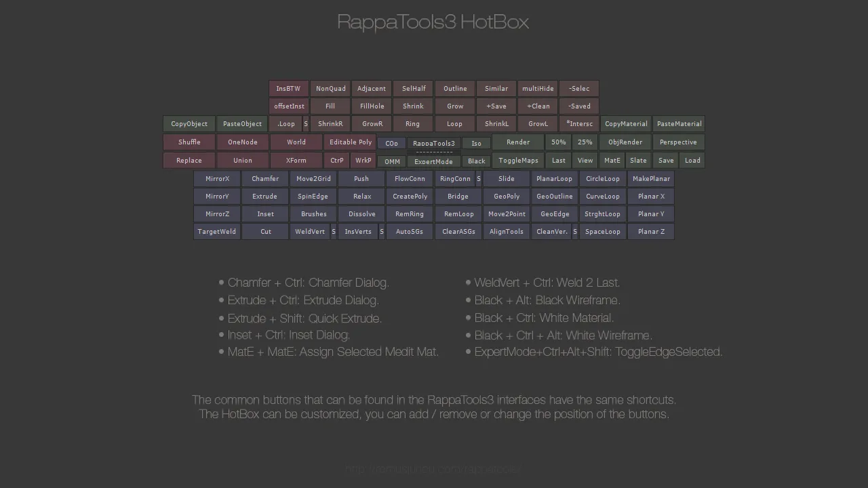Select the Bridge tool

coord(458,196)
